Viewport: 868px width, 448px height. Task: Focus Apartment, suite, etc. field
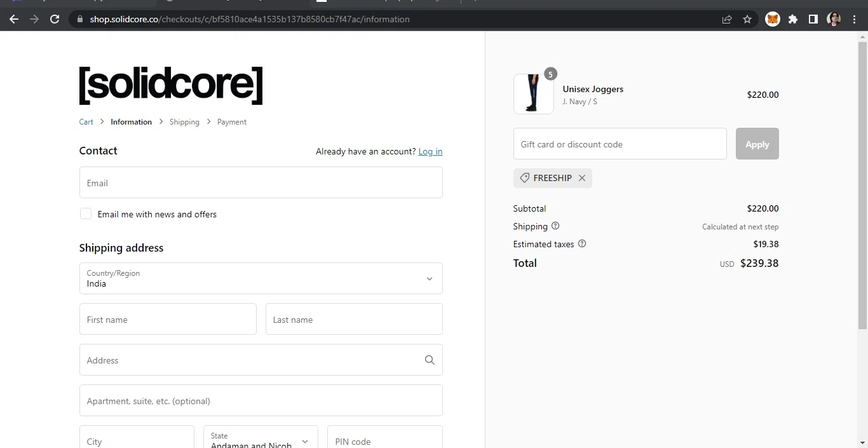(261, 400)
